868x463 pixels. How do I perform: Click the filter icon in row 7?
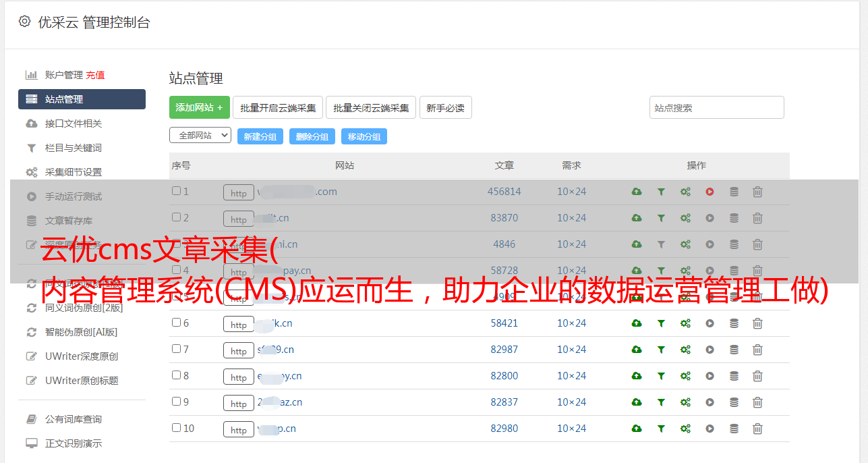661,350
